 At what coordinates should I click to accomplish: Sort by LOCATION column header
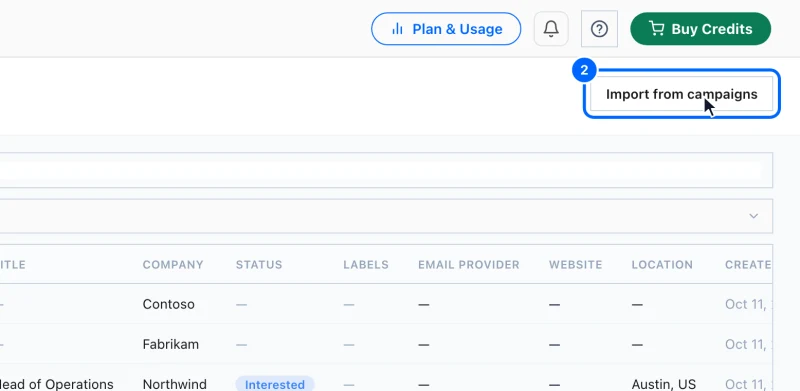(662, 264)
